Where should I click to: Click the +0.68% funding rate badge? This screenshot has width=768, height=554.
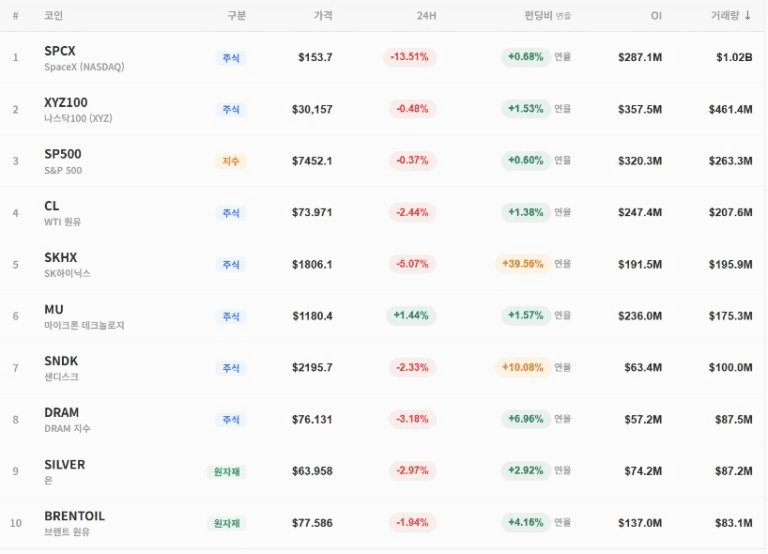pos(526,57)
